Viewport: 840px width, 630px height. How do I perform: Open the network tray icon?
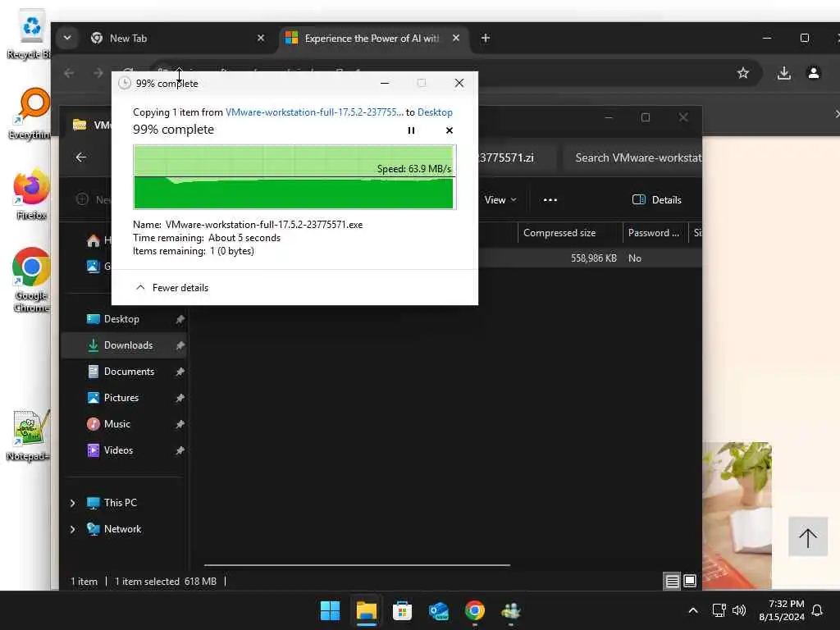719,610
